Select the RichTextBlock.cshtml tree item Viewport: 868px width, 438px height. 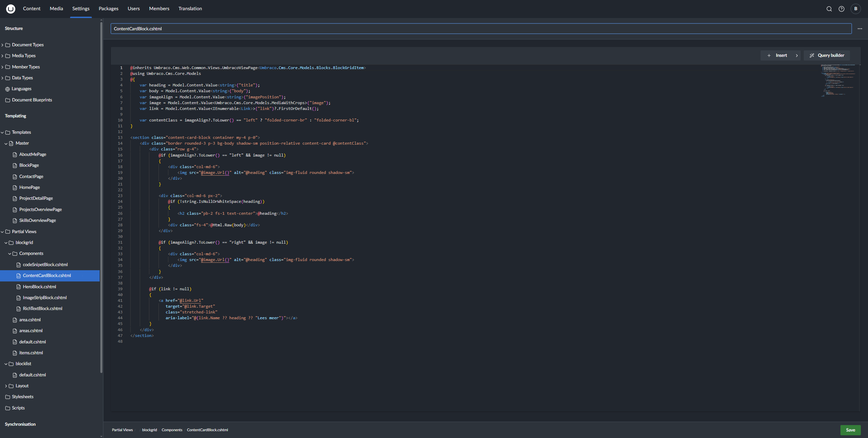click(x=43, y=308)
